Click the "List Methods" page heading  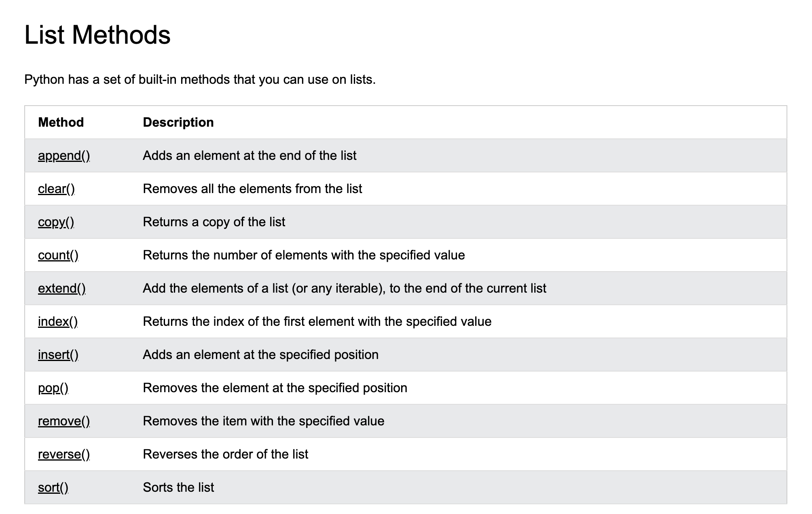pos(97,35)
